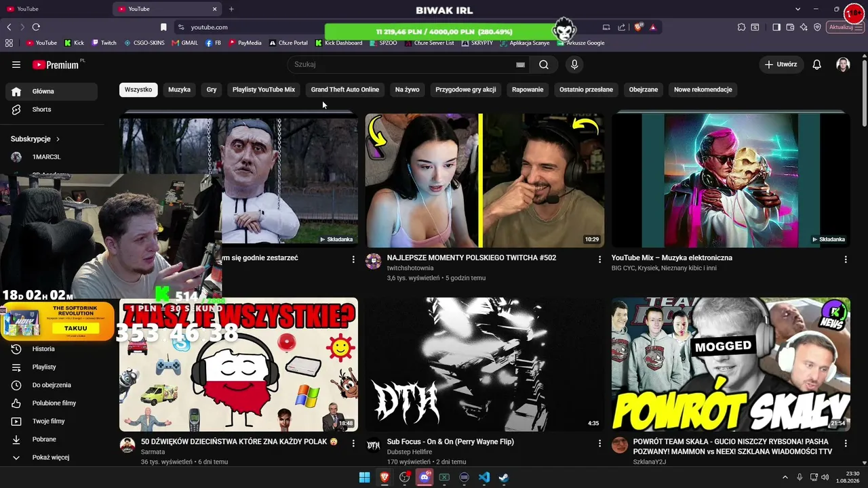Screen dimensions: 868x488
Task: Select the Playlisty YouTube Mix chip
Action: click(x=264, y=89)
